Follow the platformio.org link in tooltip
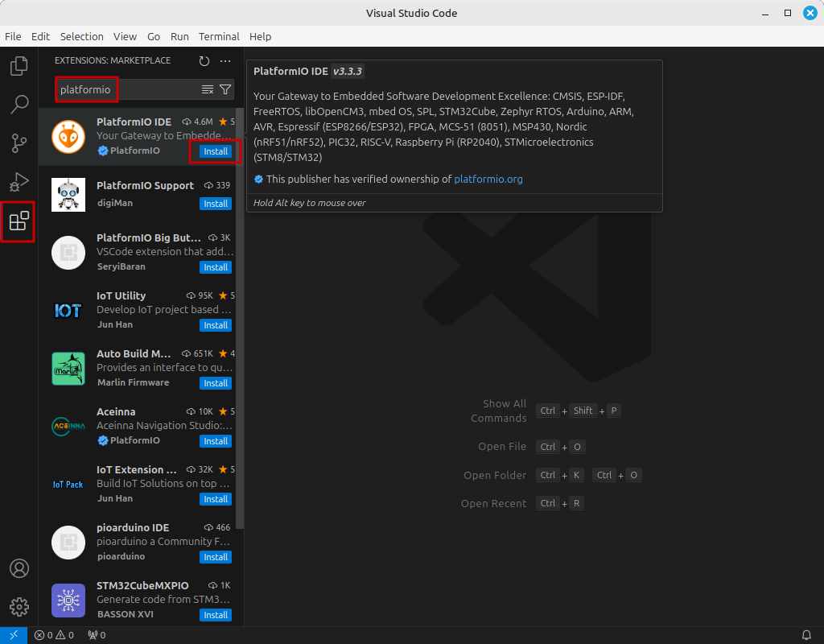 click(488, 180)
